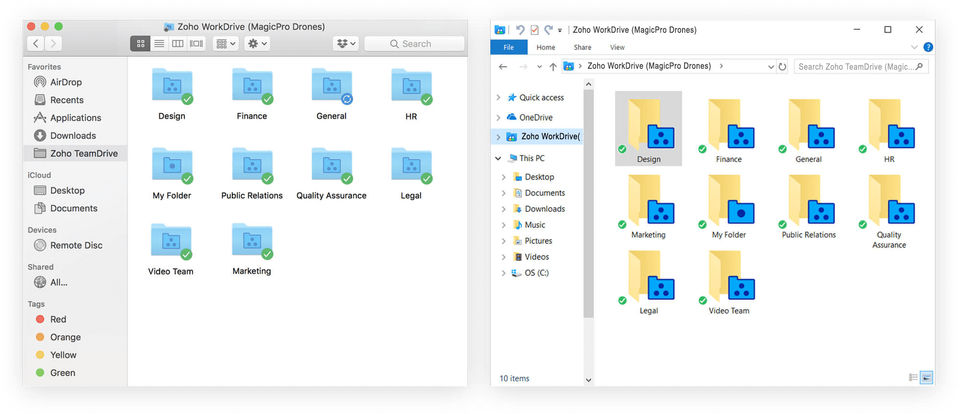Select General folder in Windows Explorer

pyautogui.click(x=809, y=128)
